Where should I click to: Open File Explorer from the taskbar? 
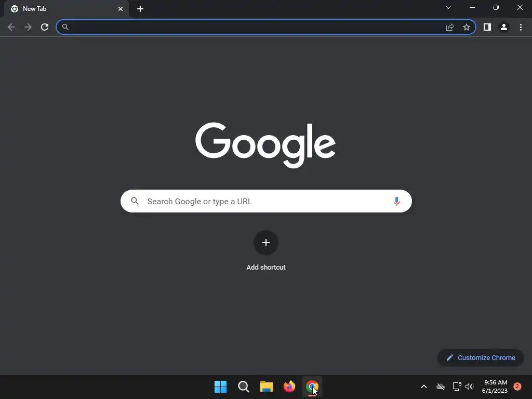coord(267,387)
